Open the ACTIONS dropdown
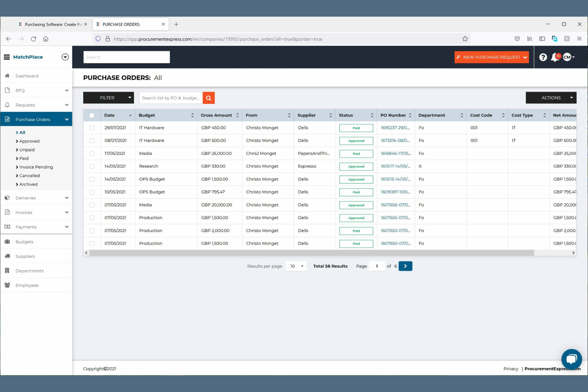 tap(551, 98)
